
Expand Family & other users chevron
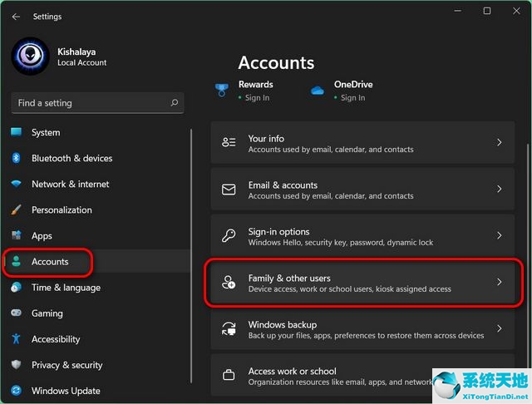coord(499,282)
